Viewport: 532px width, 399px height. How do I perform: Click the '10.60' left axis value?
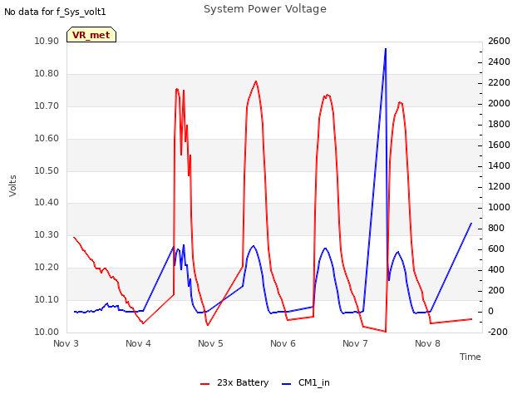47,139
